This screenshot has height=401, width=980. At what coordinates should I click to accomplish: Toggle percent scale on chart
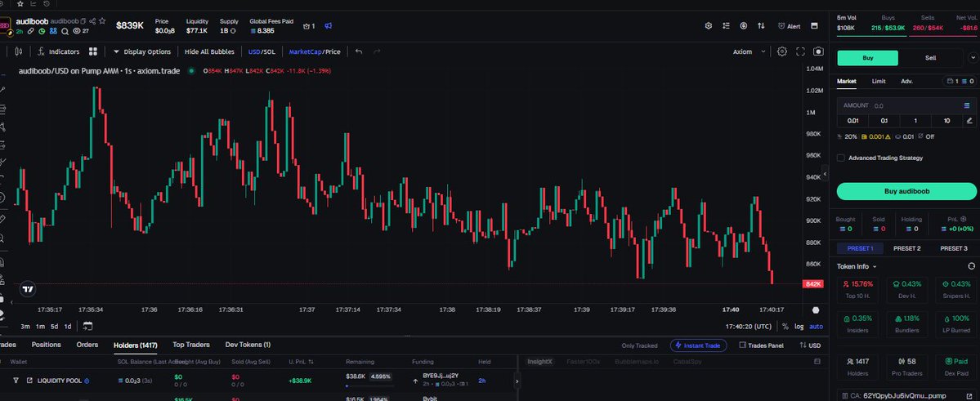[785, 326]
